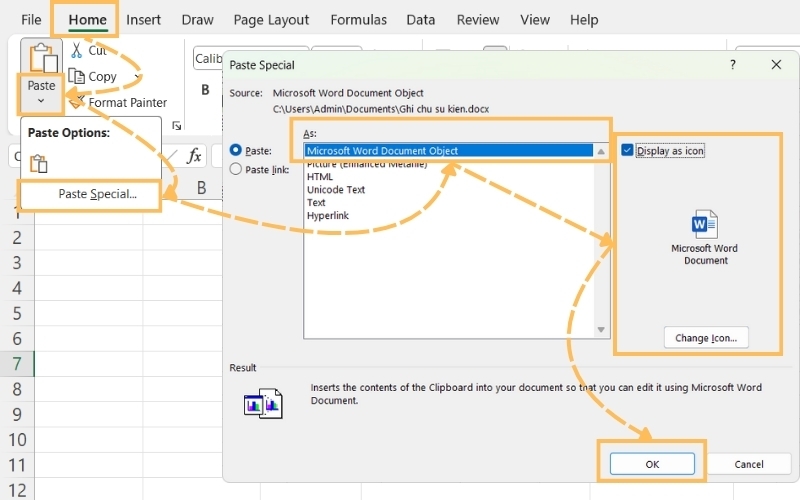Click the Insert Function fx icon
The image size is (800, 500).
pyautogui.click(x=194, y=155)
